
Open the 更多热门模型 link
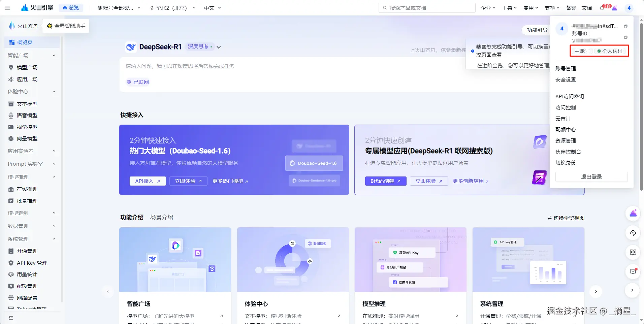(x=230, y=181)
